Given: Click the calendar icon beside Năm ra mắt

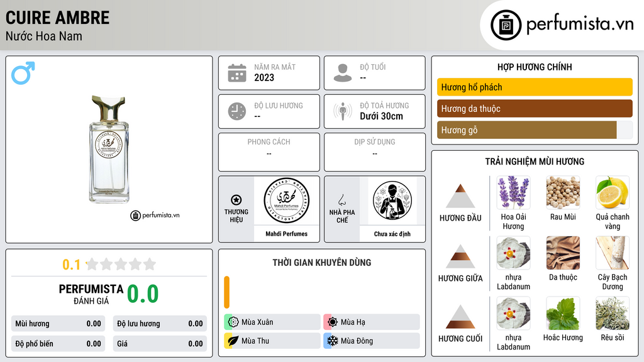Looking at the screenshot, I should 237,73.
